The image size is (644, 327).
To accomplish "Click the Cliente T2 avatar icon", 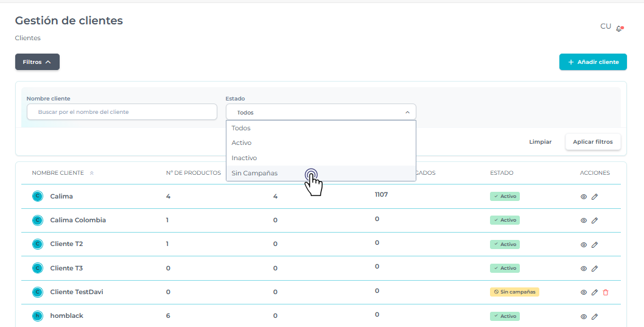I will tap(37, 244).
